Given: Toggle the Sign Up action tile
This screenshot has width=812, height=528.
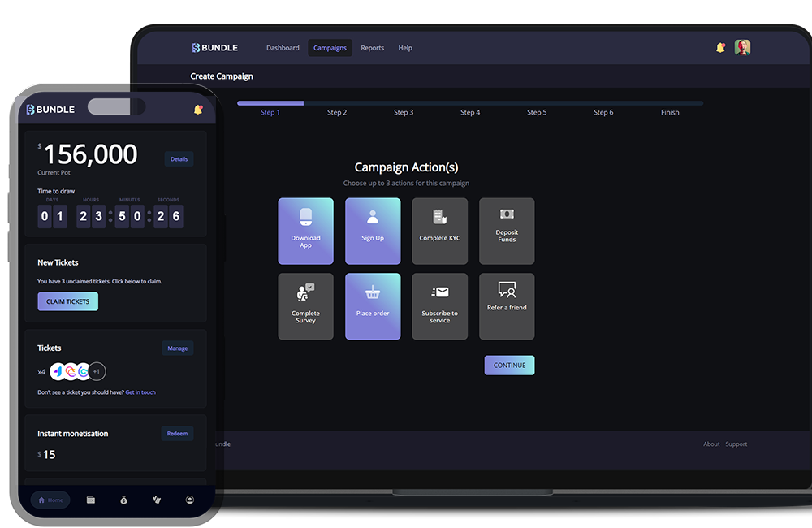Looking at the screenshot, I should [373, 231].
